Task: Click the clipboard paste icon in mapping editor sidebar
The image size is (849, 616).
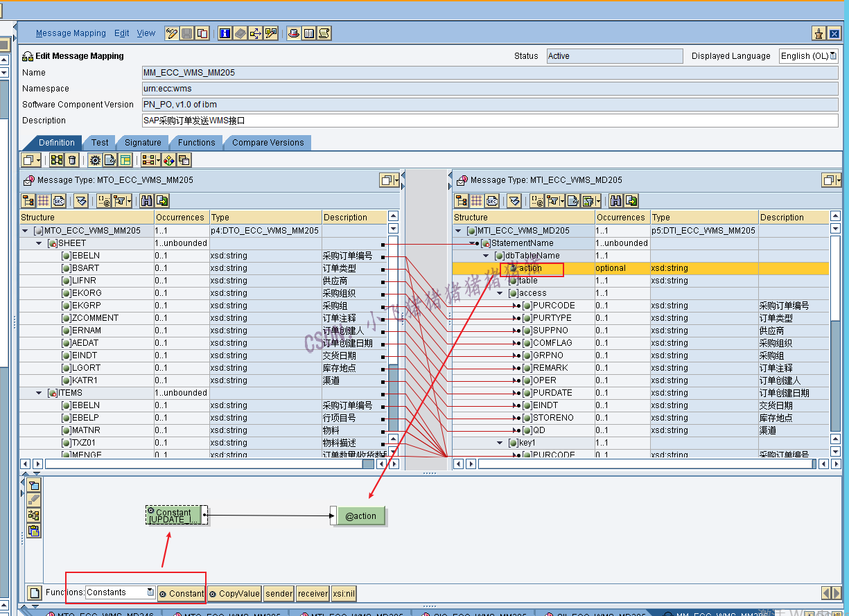Action: (34, 531)
